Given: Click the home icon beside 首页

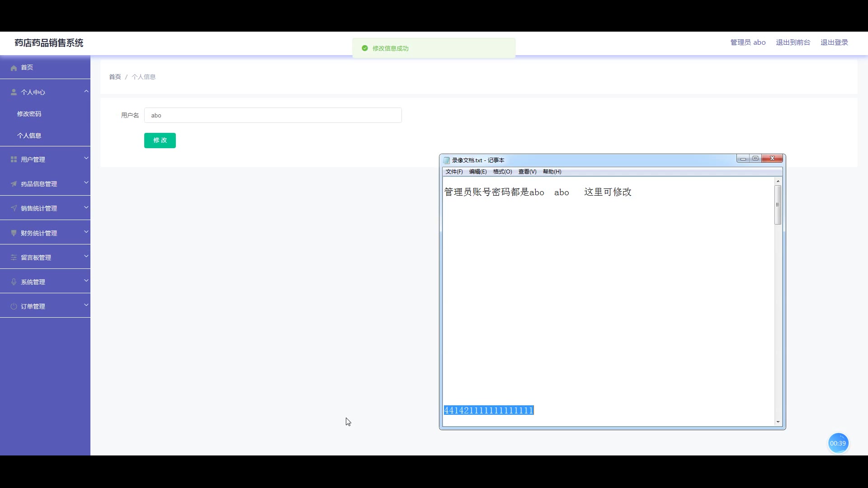Looking at the screenshot, I should [x=14, y=68].
